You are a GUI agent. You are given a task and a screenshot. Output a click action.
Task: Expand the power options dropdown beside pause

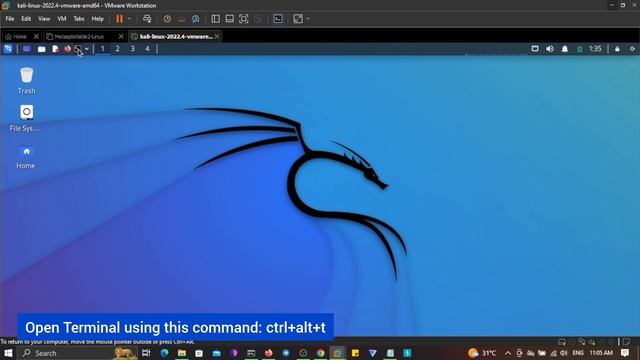129,19
